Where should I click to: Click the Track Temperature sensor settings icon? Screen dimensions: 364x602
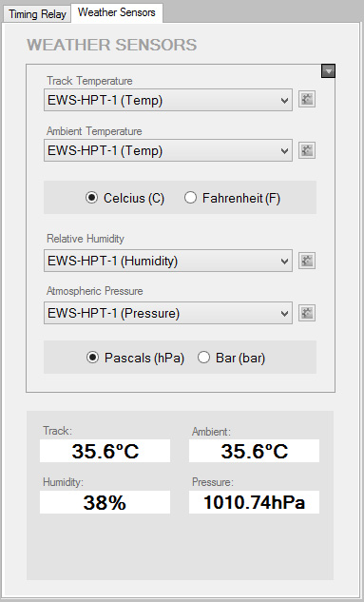307,100
